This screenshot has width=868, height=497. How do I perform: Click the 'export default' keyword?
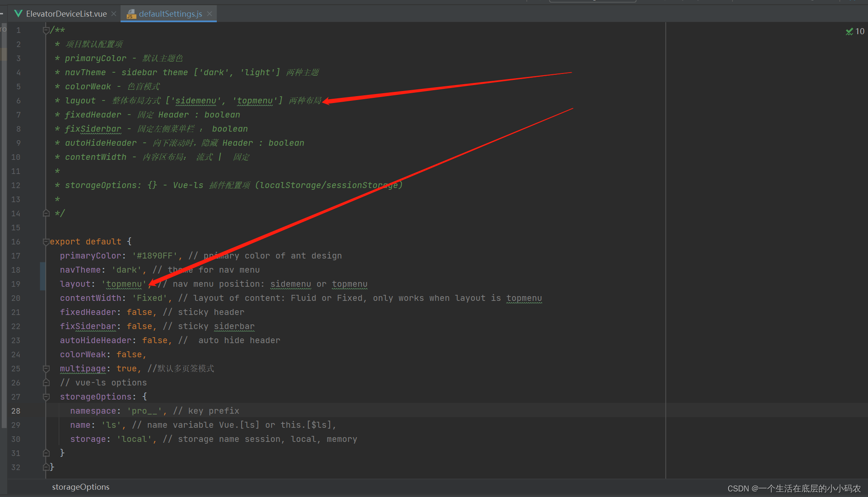(86, 241)
